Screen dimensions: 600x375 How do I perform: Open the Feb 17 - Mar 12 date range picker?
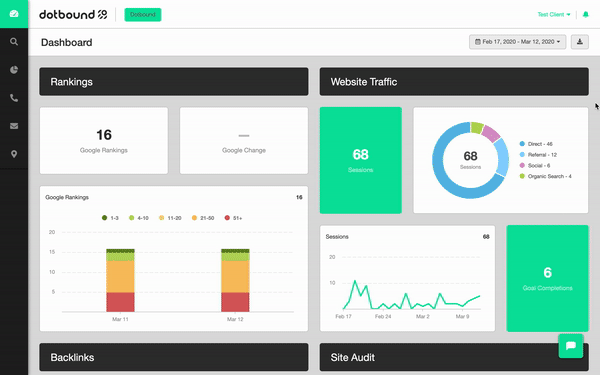point(517,42)
